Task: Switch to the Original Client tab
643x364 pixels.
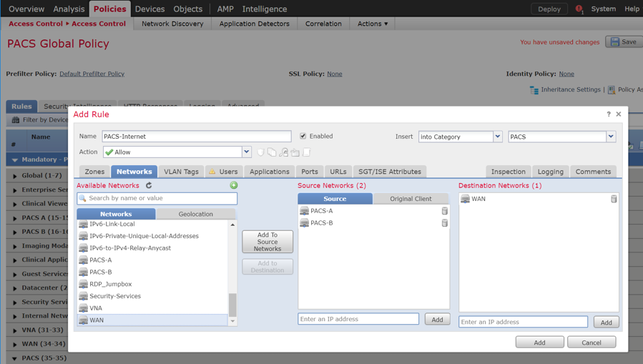Action: pos(411,199)
